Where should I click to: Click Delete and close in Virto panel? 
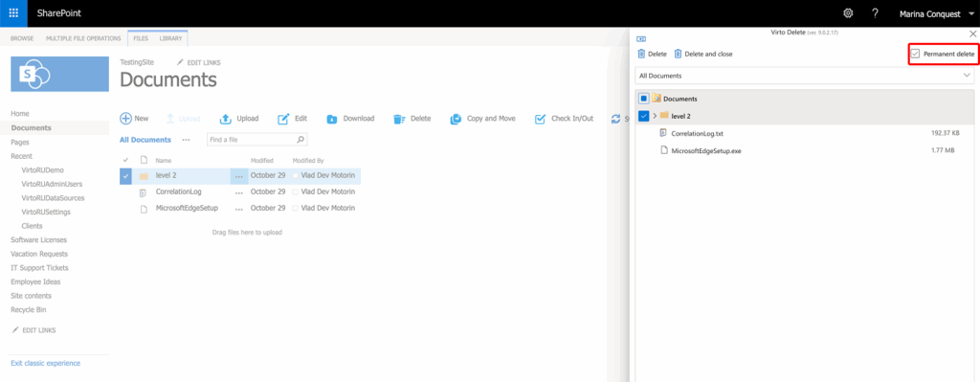[703, 54]
